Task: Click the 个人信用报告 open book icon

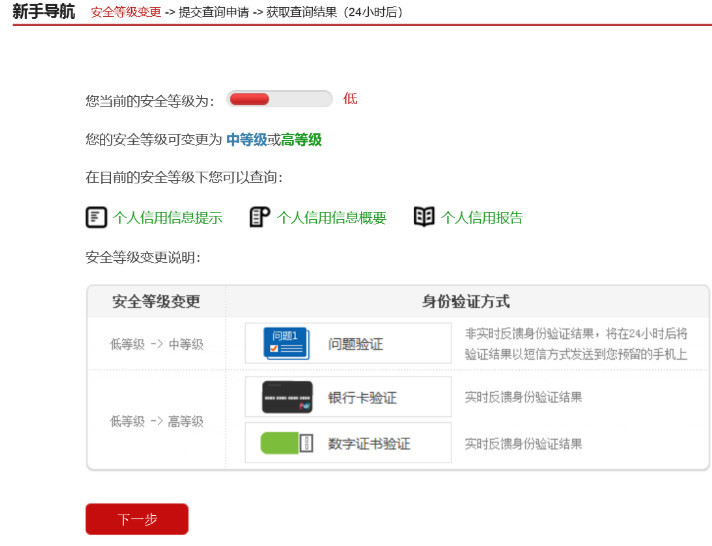Action: coord(424,217)
